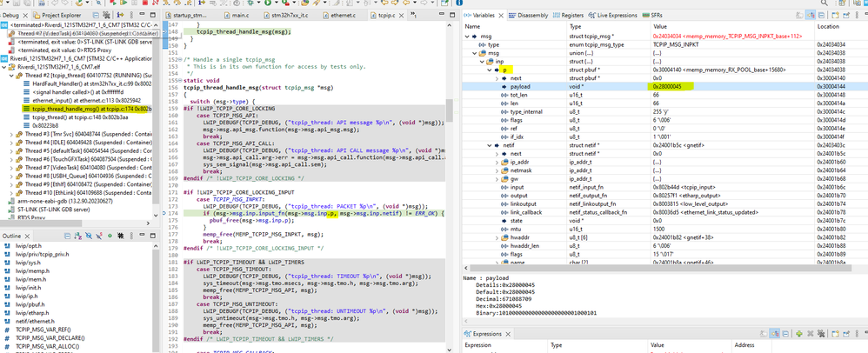Image resolution: width=868 pixels, height=353 pixels.
Task: Remove all expressions with double-X icon
Action: pyautogui.click(x=821, y=334)
